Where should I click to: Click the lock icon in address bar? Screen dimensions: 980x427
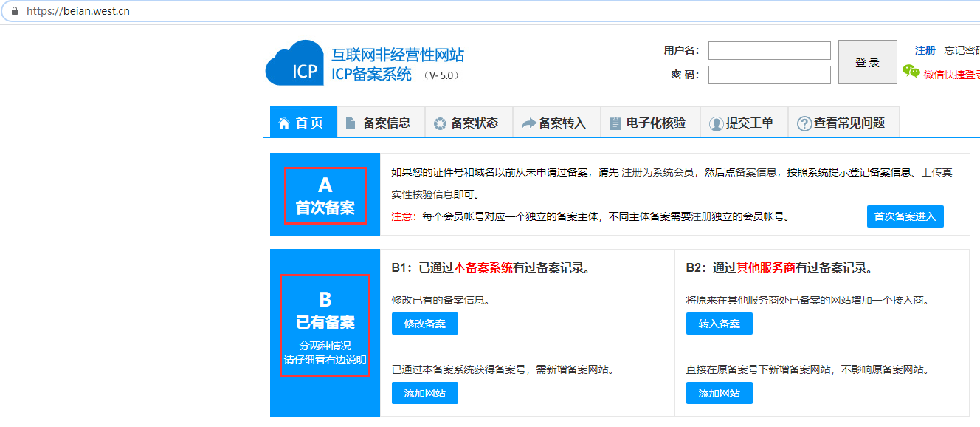(x=13, y=11)
